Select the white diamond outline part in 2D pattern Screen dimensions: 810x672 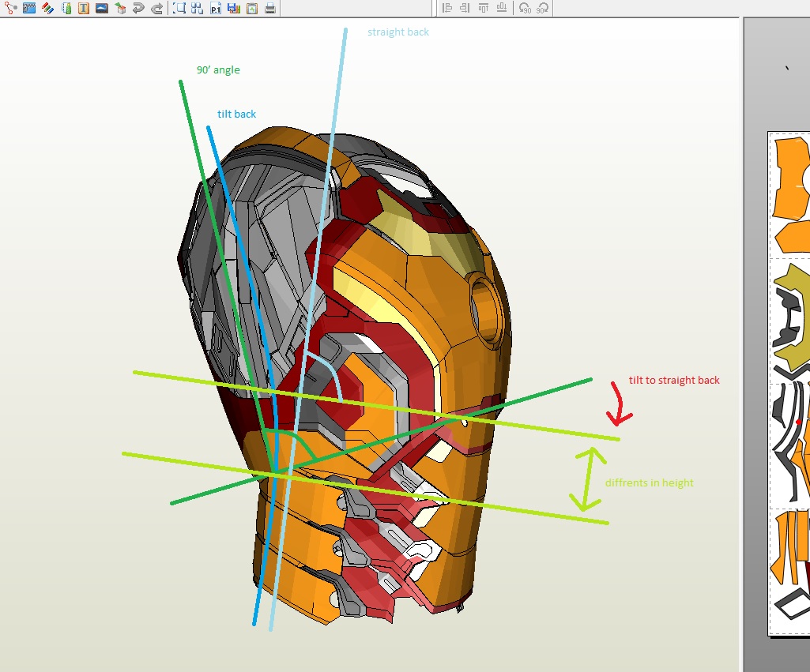click(793, 603)
